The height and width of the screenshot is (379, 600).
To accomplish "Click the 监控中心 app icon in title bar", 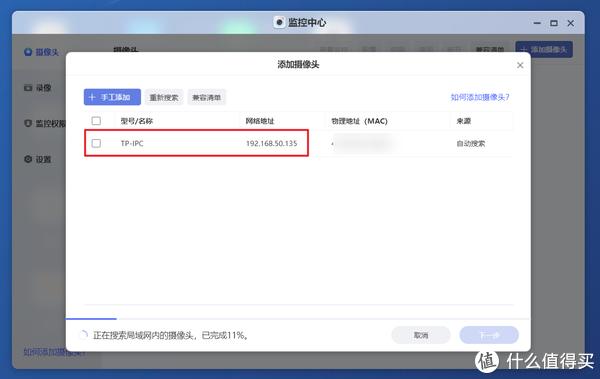I will (x=279, y=22).
